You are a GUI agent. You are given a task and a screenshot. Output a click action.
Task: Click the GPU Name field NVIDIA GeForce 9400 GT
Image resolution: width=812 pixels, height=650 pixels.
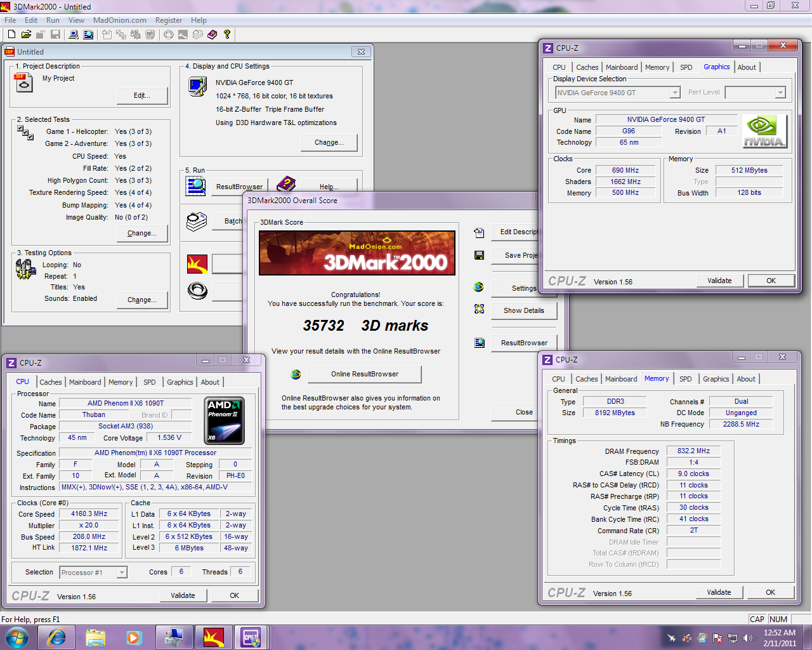click(666, 119)
